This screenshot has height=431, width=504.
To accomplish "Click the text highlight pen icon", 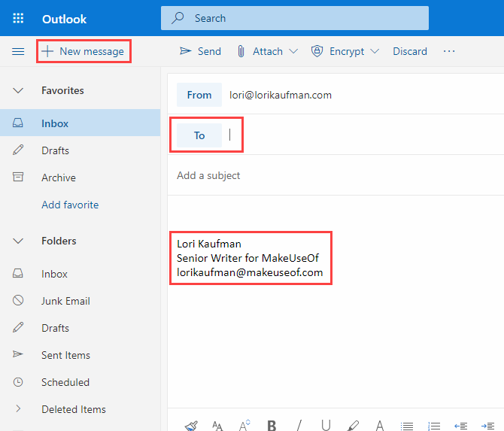I will pyautogui.click(x=353, y=425).
